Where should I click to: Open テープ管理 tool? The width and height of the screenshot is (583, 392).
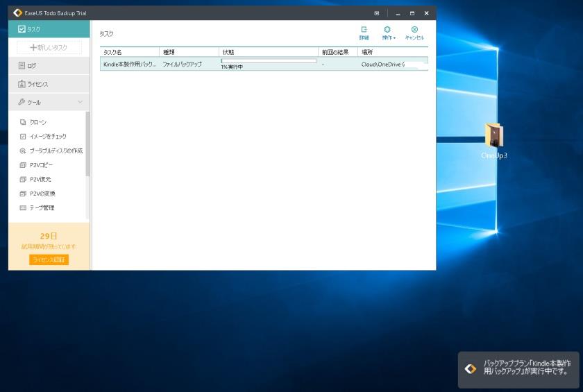pos(42,207)
